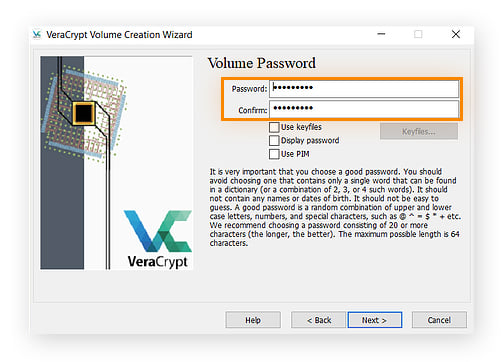This screenshot has height=362, width=502.
Task: Go back with the < Back button
Action: 319,320
